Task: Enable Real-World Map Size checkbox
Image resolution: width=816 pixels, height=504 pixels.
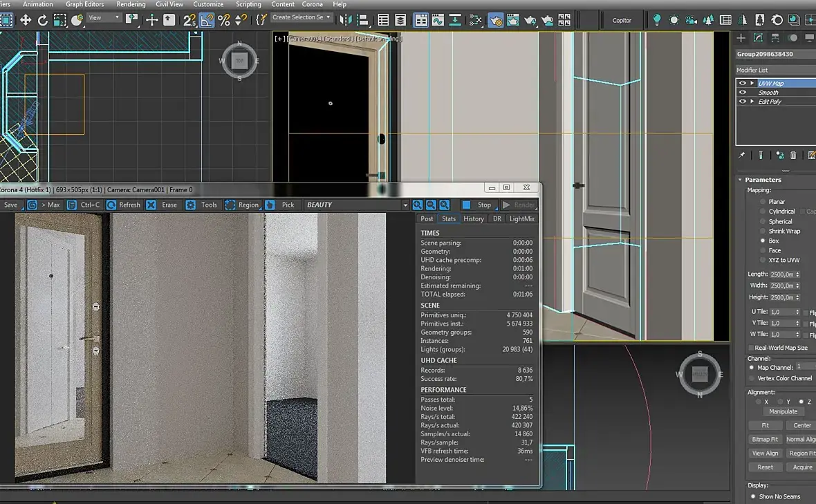Action: 751,348
